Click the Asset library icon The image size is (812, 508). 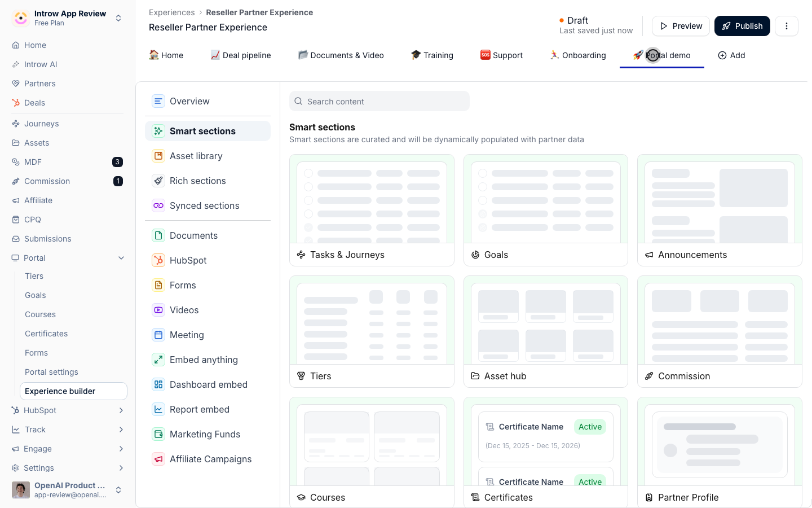158,156
